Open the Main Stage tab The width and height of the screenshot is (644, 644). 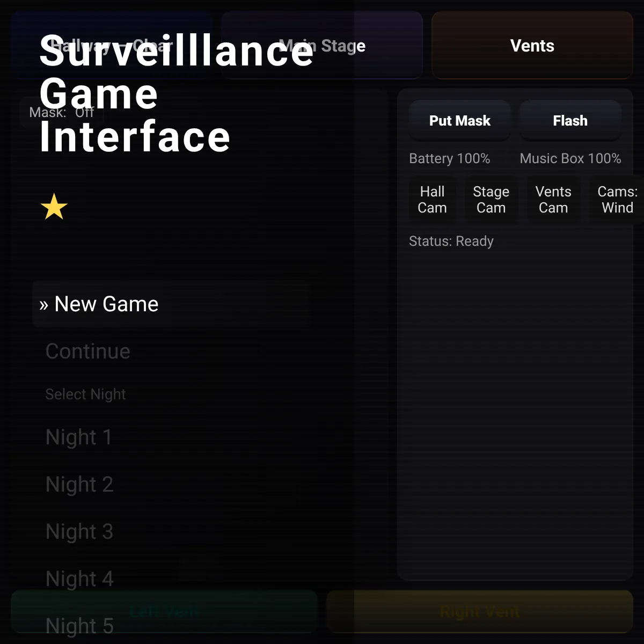[x=322, y=46]
